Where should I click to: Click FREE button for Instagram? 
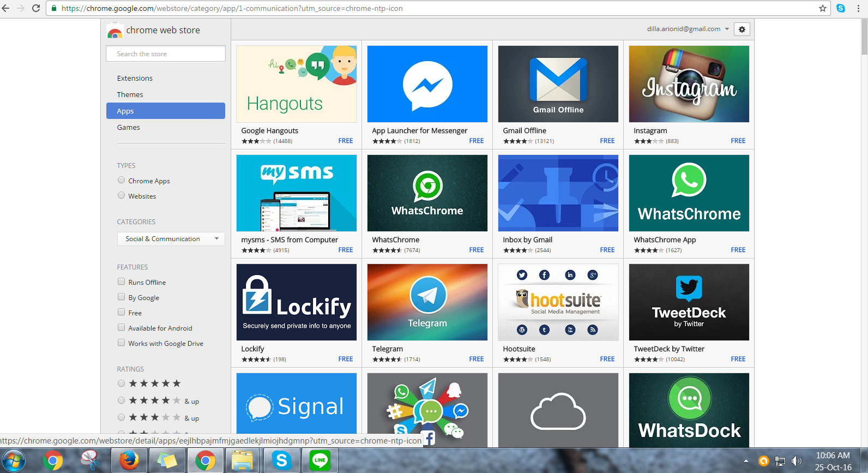pos(738,141)
